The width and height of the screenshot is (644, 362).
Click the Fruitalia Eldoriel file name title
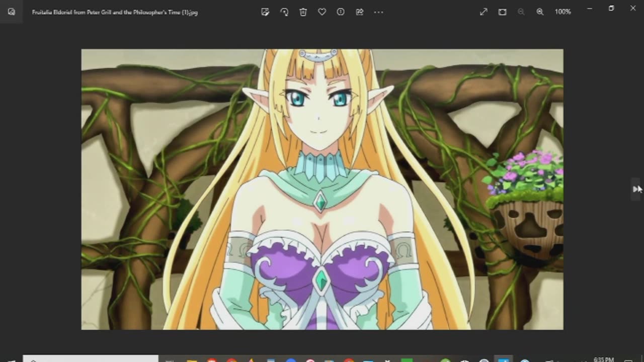tap(115, 12)
